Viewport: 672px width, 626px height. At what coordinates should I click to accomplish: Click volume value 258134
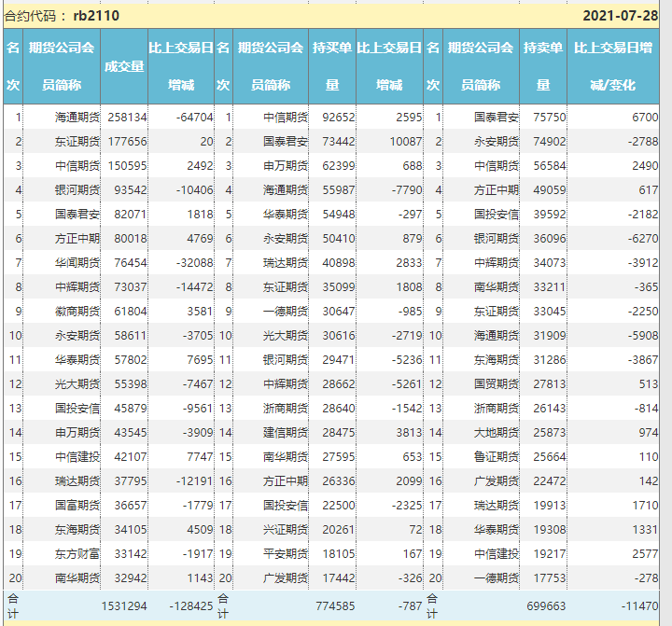[127, 117]
